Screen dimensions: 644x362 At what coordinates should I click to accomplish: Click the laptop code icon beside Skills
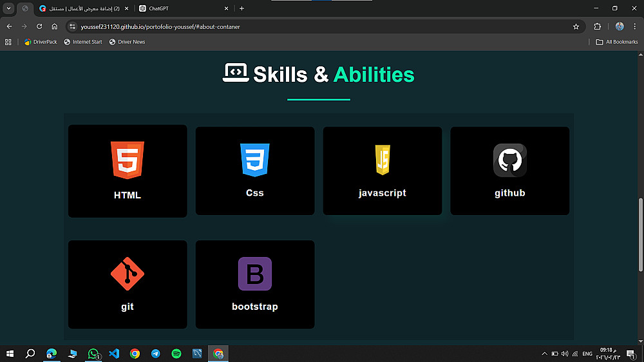(236, 73)
